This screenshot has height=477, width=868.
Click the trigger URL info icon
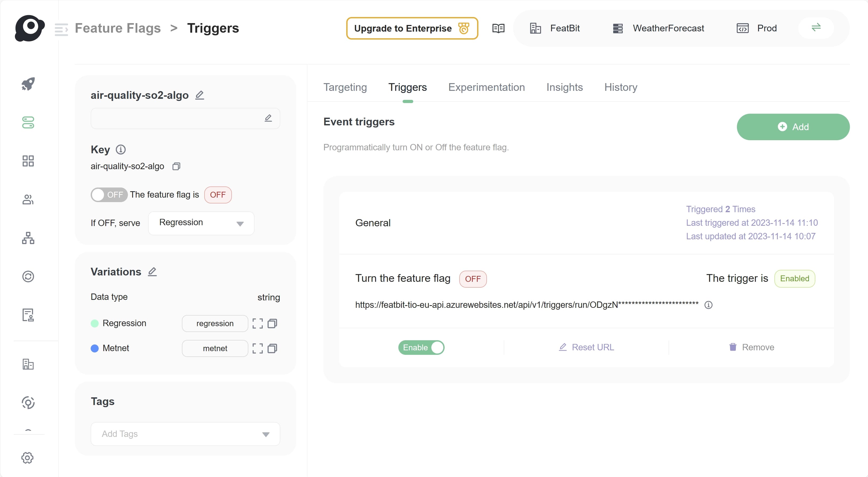pyautogui.click(x=708, y=305)
